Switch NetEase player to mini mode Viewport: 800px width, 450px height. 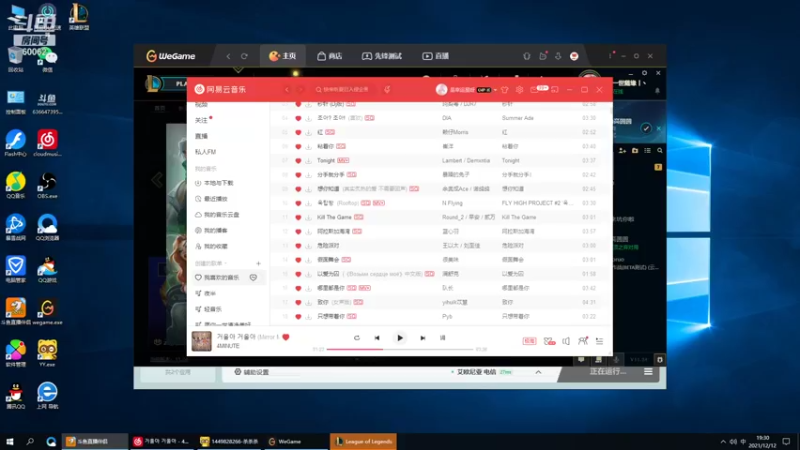(x=555, y=90)
